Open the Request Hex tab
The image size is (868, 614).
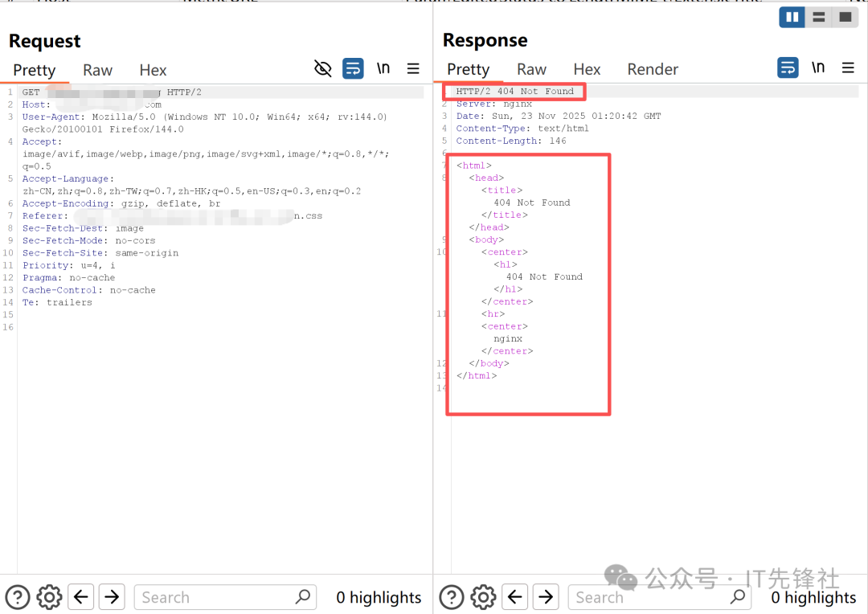tap(153, 70)
